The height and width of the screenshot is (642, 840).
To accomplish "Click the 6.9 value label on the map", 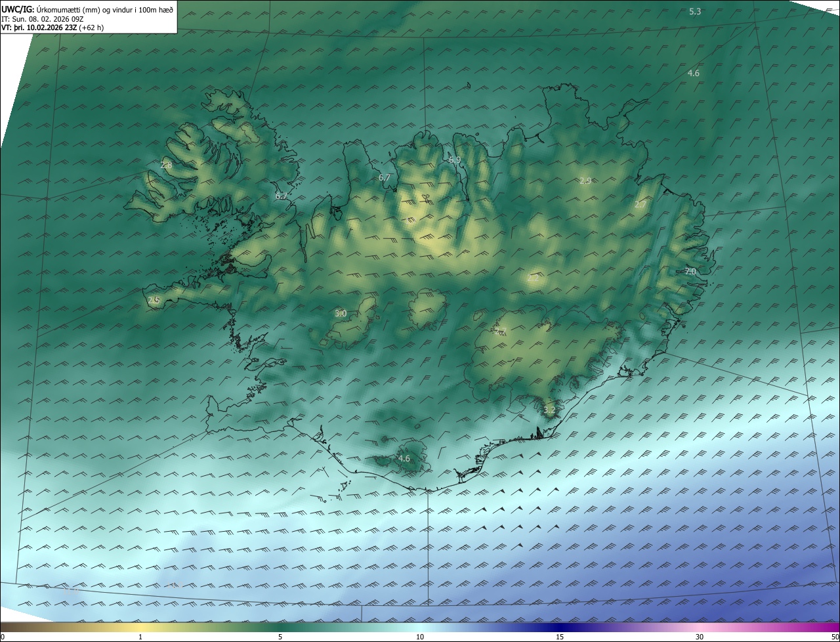I will pyautogui.click(x=454, y=160).
